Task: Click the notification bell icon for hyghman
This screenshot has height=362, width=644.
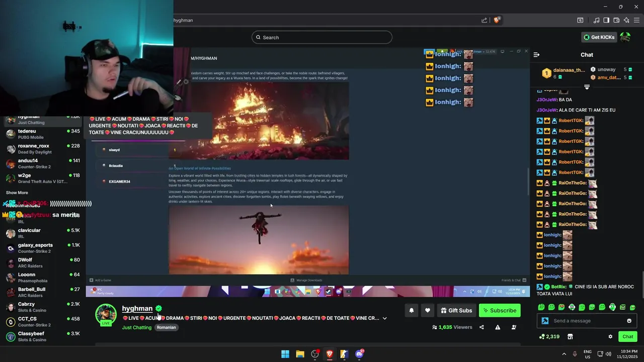Action: [x=411, y=311]
